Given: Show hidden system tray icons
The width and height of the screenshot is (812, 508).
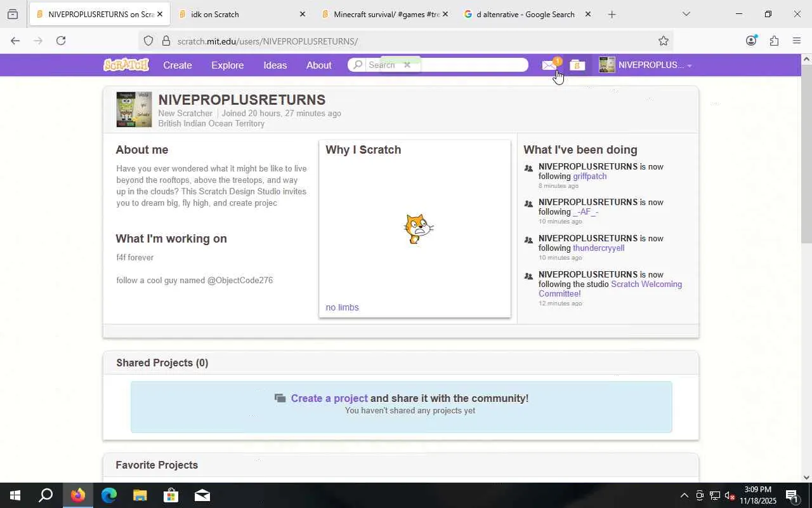Looking at the screenshot, I should [684, 495].
